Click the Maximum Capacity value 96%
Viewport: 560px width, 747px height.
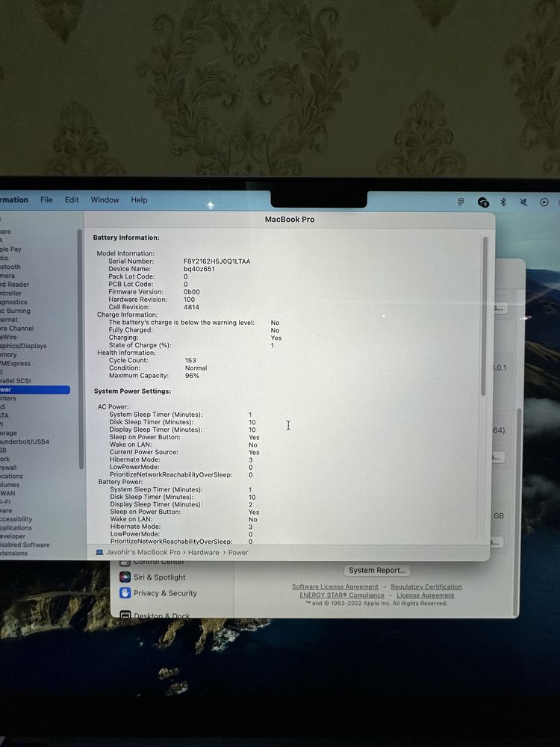(x=192, y=376)
